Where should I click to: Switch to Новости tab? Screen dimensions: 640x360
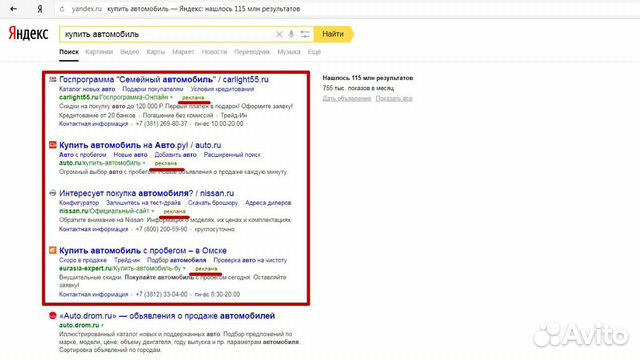point(214,52)
